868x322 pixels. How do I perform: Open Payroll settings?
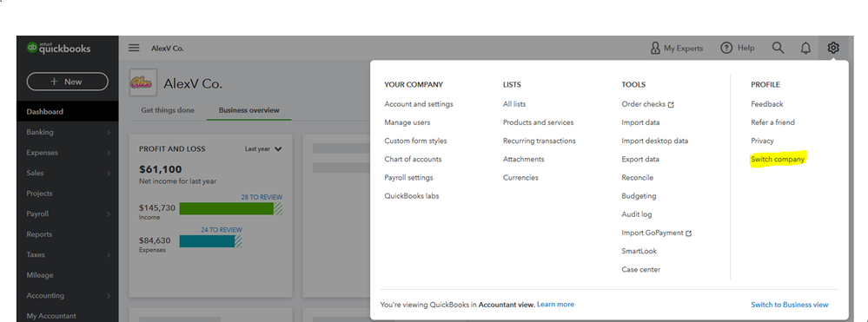point(408,178)
